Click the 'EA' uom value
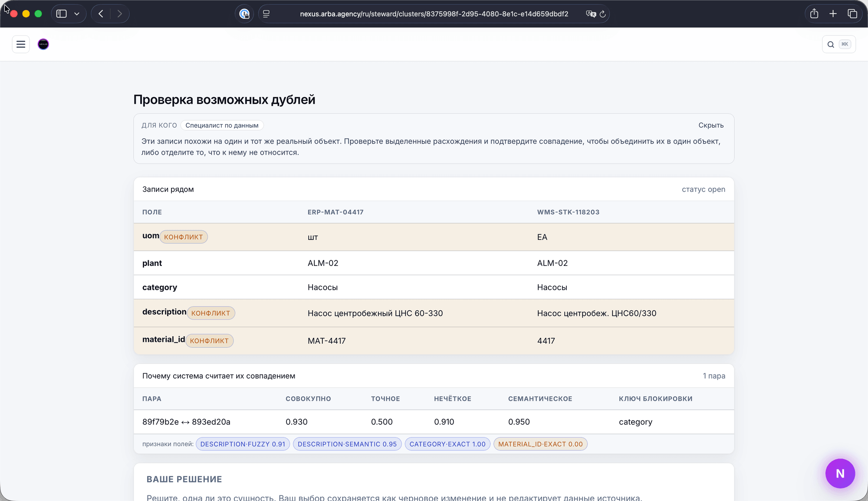Image resolution: width=868 pixels, height=501 pixels. (x=542, y=237)
